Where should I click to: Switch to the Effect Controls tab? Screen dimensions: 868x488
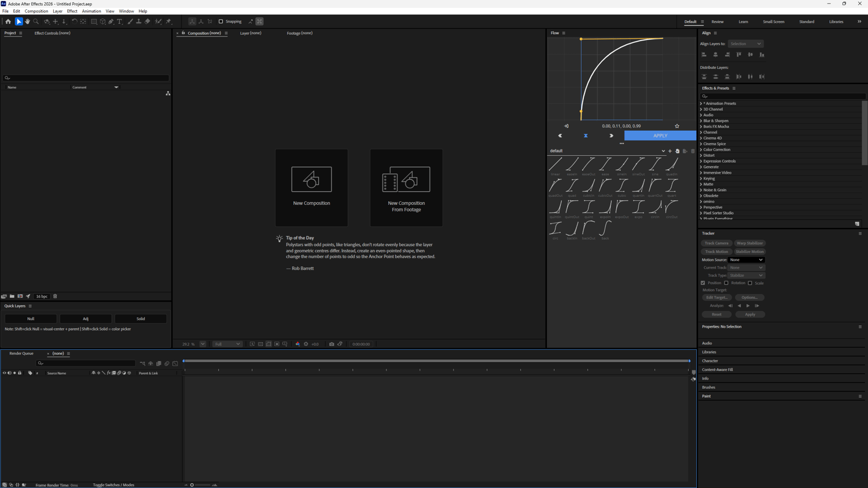52,33
